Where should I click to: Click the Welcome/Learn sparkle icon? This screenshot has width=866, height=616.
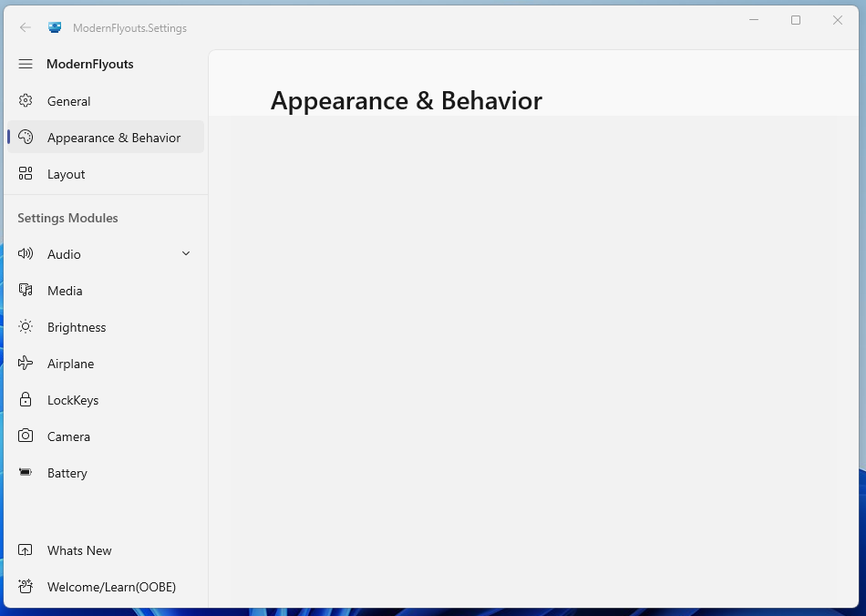[x=26, y=586]
